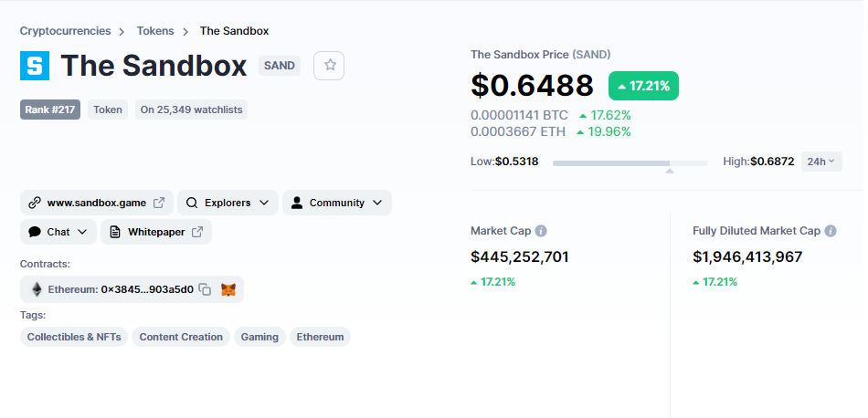Go to Tokens breadcrumb
This screenshot has width=868, height=418.
[155, 31]
